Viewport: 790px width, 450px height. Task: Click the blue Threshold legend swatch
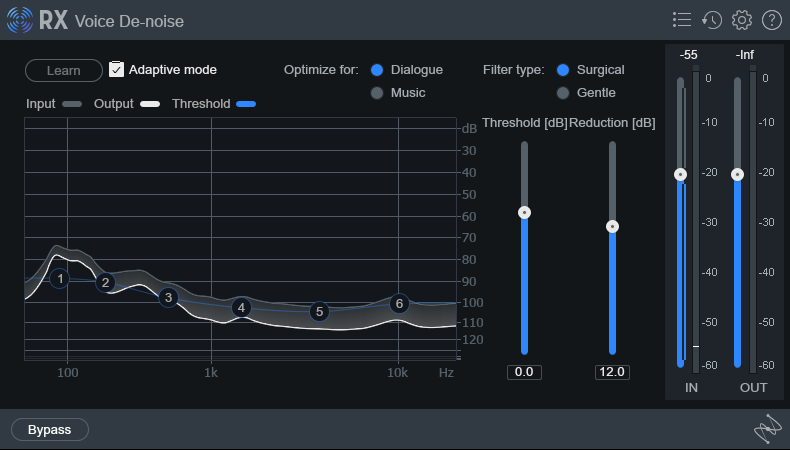(246, 104)
